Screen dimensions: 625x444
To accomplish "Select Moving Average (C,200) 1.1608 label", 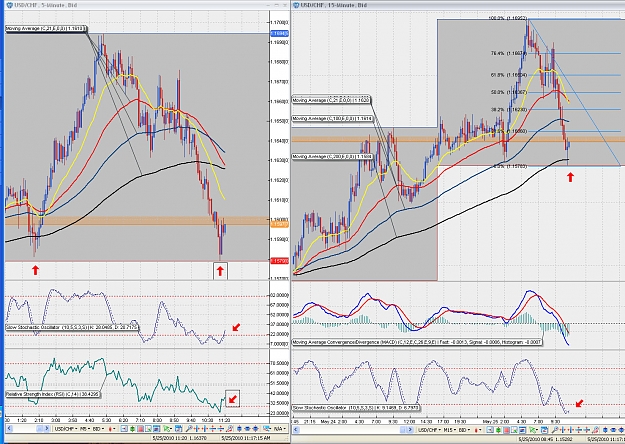I will point(332,157).
